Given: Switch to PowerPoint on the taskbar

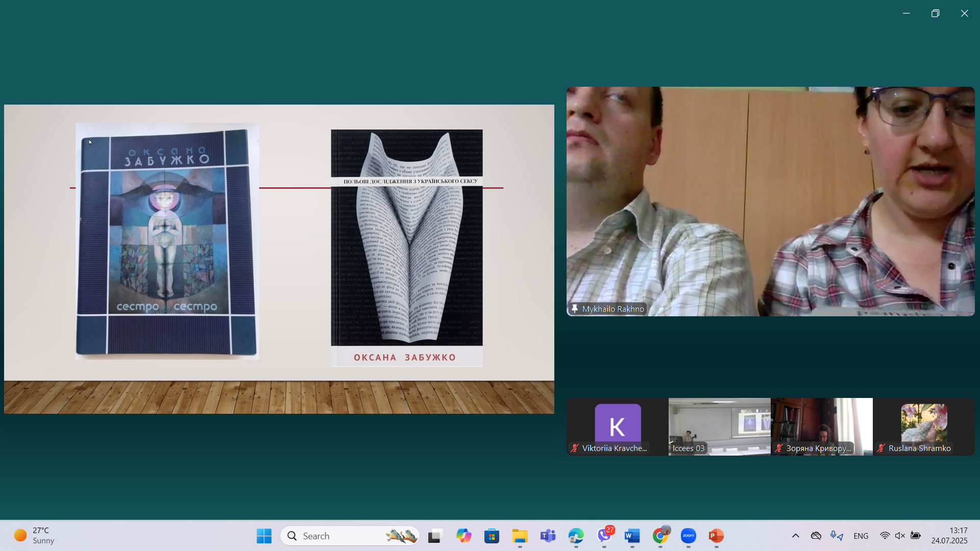Looking at the screenshot, I should click(x=716, y=536).
